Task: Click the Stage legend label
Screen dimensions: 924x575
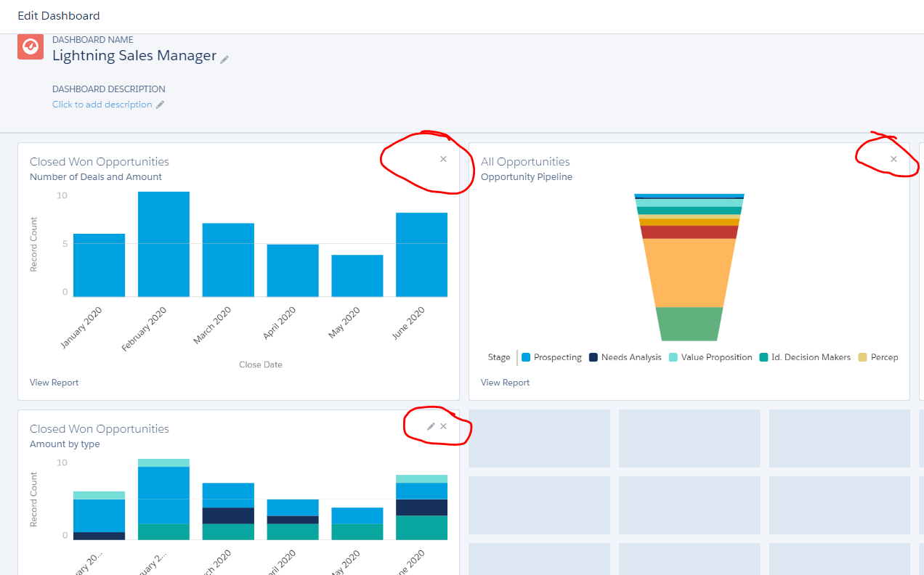Action: point(499,357)
